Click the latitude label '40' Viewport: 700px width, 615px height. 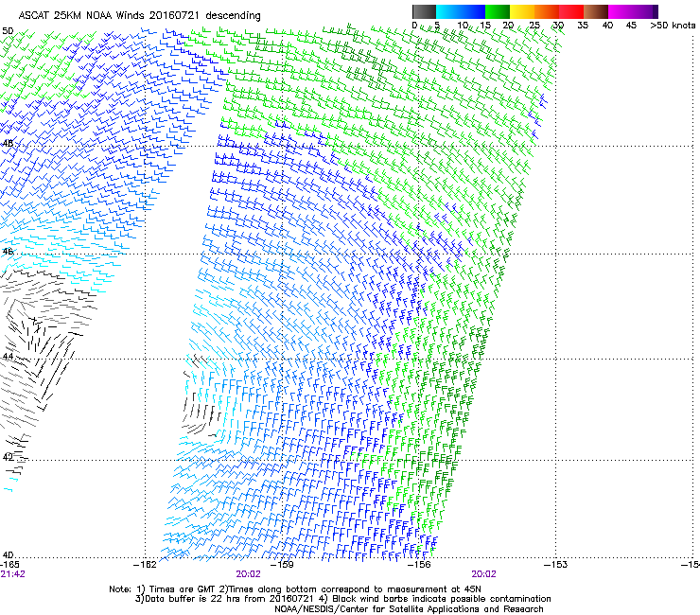click(x=8, y=555)
